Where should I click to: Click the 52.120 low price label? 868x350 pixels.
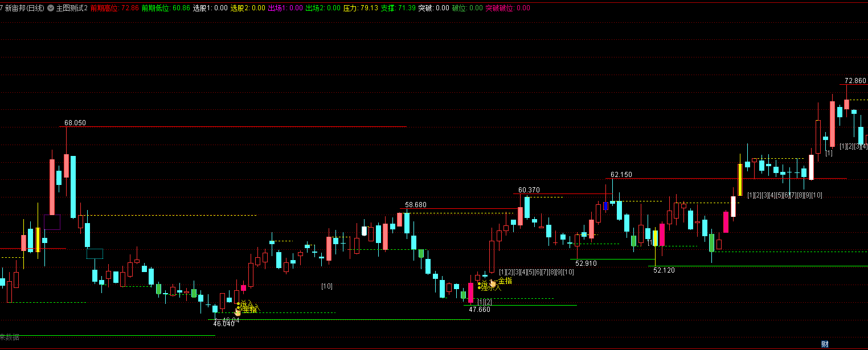[664, 270]
